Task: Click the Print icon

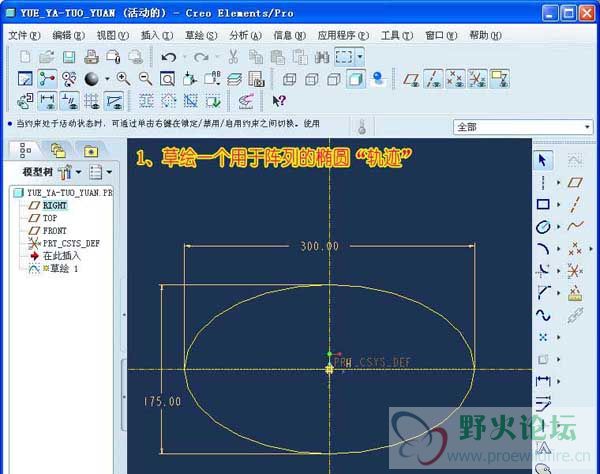Action: tap(91, 57)
